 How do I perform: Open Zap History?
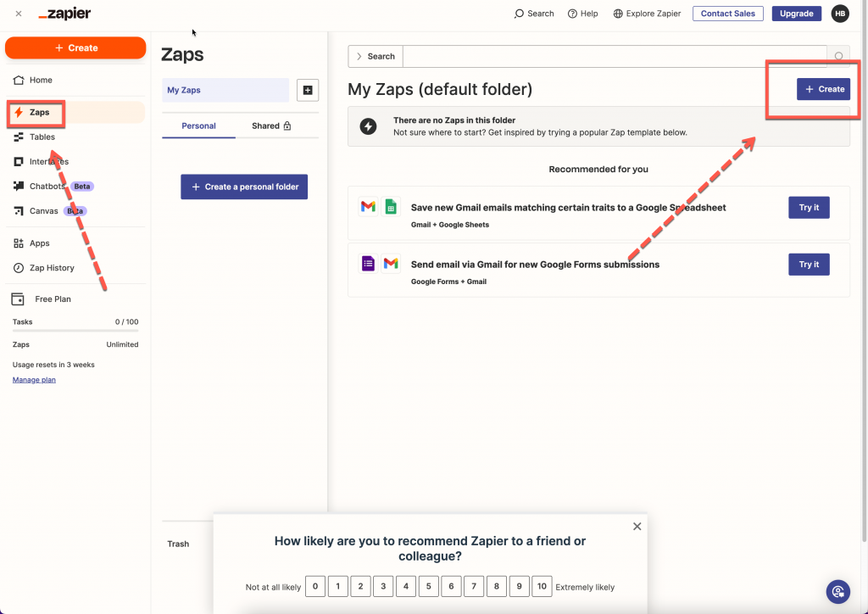(x=51, y=268)
